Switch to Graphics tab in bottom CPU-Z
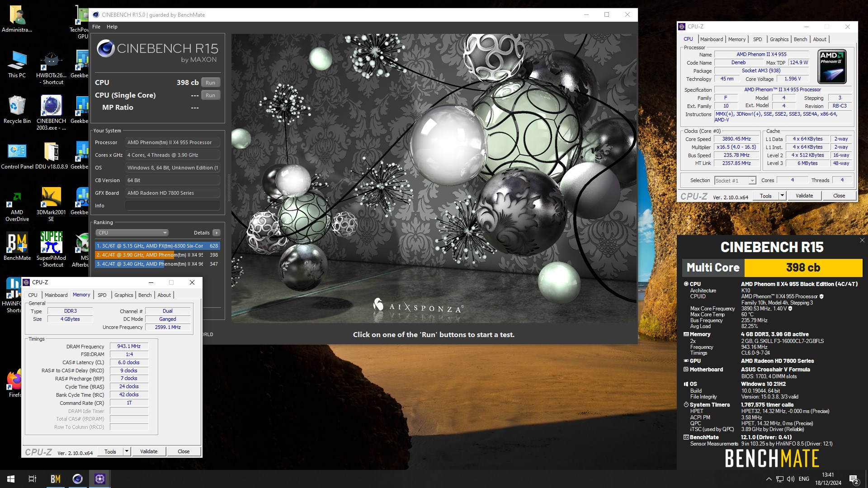This screenshot has width=868, height=488. click(123, 295)
